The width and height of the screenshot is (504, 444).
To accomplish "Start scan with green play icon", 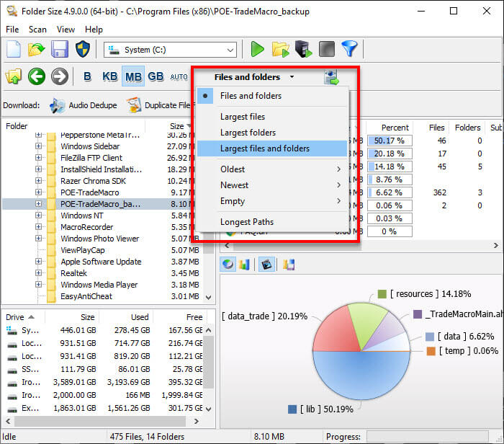I will [257, 49].
